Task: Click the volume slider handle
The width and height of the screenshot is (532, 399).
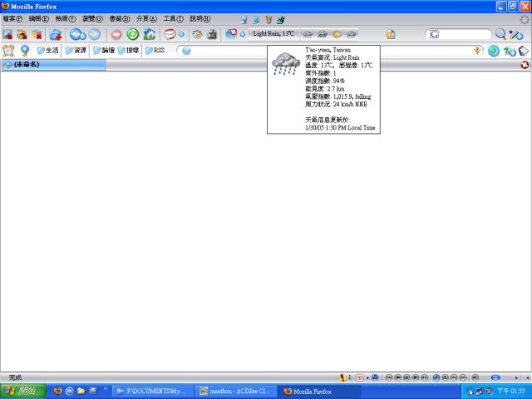Action: [495, 377]
